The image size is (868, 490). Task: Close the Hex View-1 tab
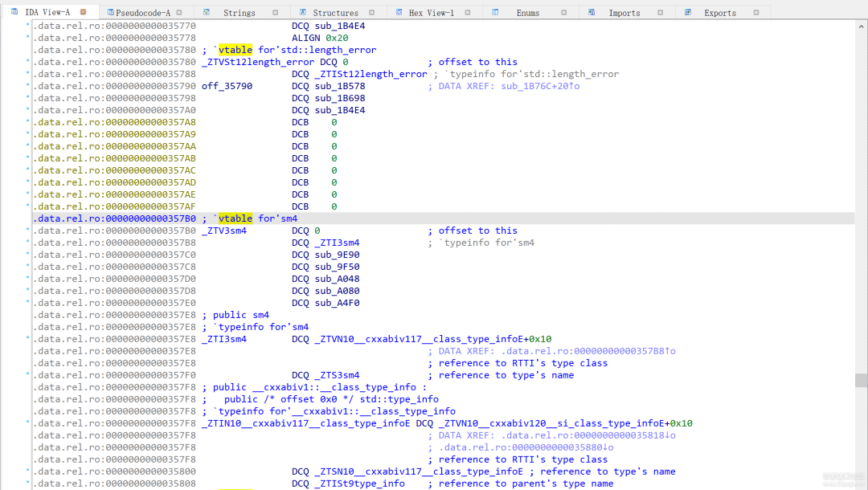tap(468, 13)
